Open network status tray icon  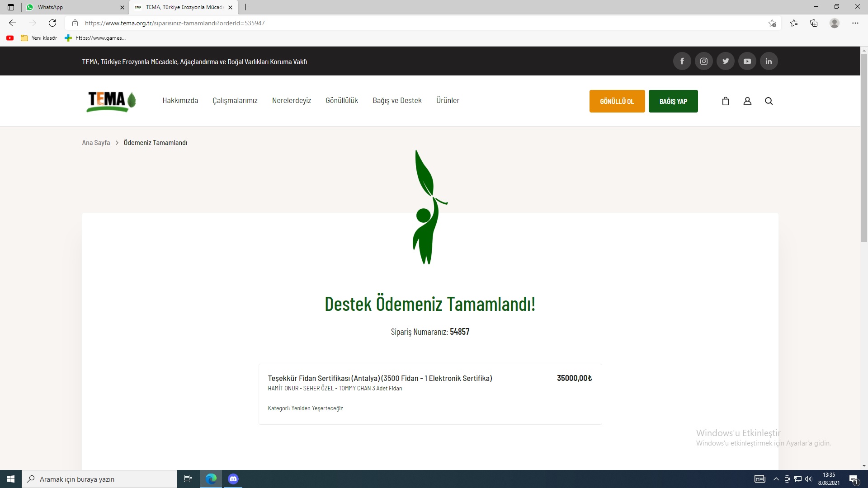[798, 479]
